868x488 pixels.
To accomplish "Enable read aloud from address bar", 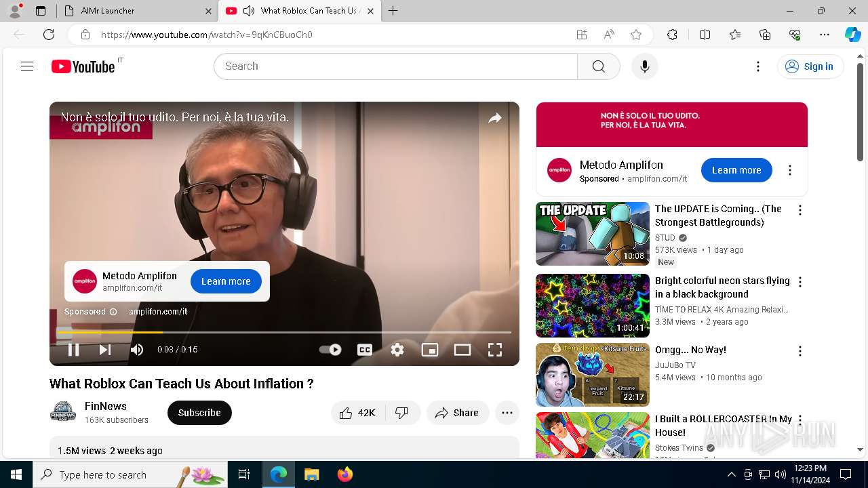I will coord(609,35).
